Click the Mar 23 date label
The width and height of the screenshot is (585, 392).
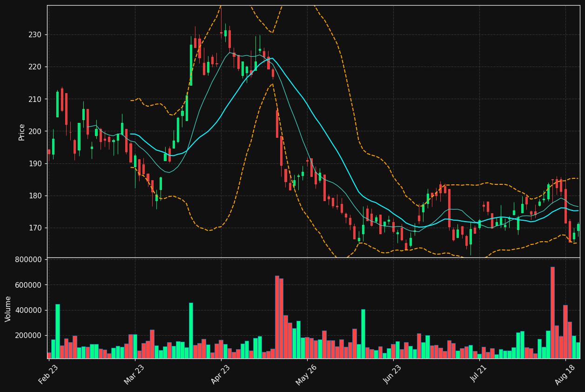134,374
